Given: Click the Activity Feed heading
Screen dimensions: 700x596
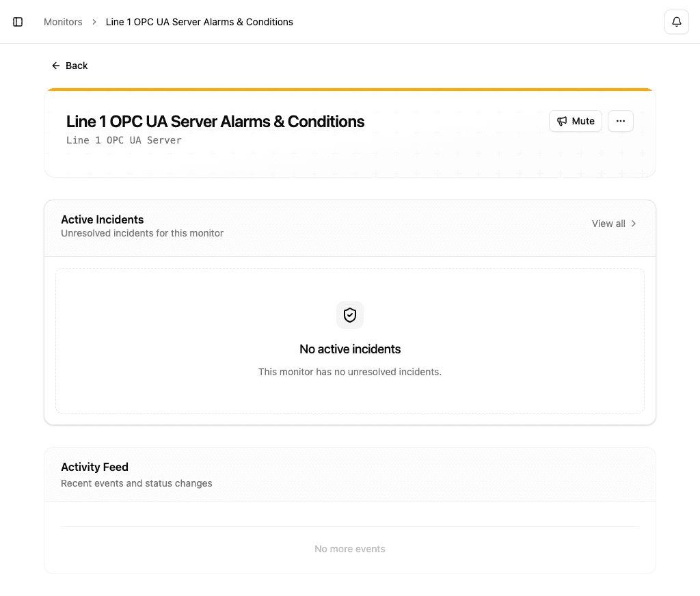Looking at the screenshot, I should [x=94, y=467].
